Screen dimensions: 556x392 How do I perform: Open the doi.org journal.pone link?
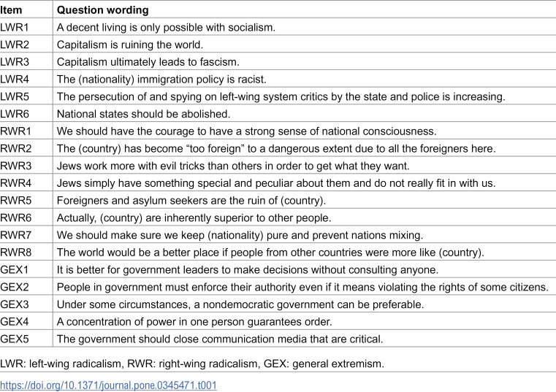click(x=108, y=385)
